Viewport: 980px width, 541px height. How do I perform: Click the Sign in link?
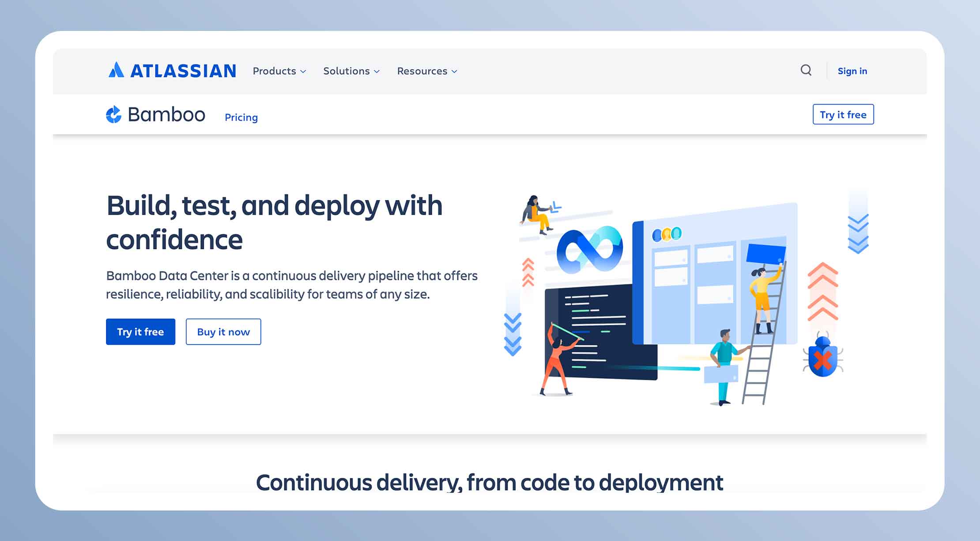(852, 71)
